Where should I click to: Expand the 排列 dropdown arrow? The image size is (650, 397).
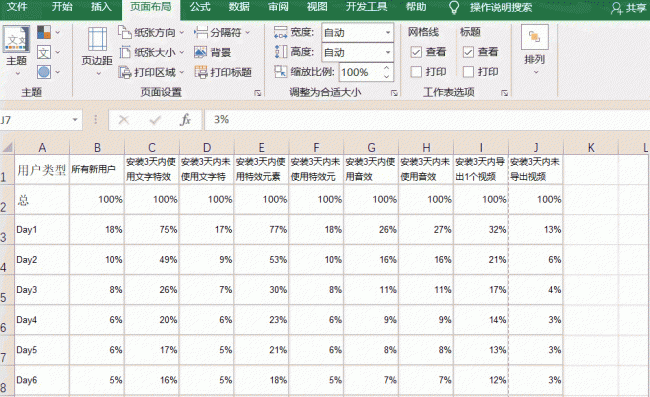click(x=536, y=73)
